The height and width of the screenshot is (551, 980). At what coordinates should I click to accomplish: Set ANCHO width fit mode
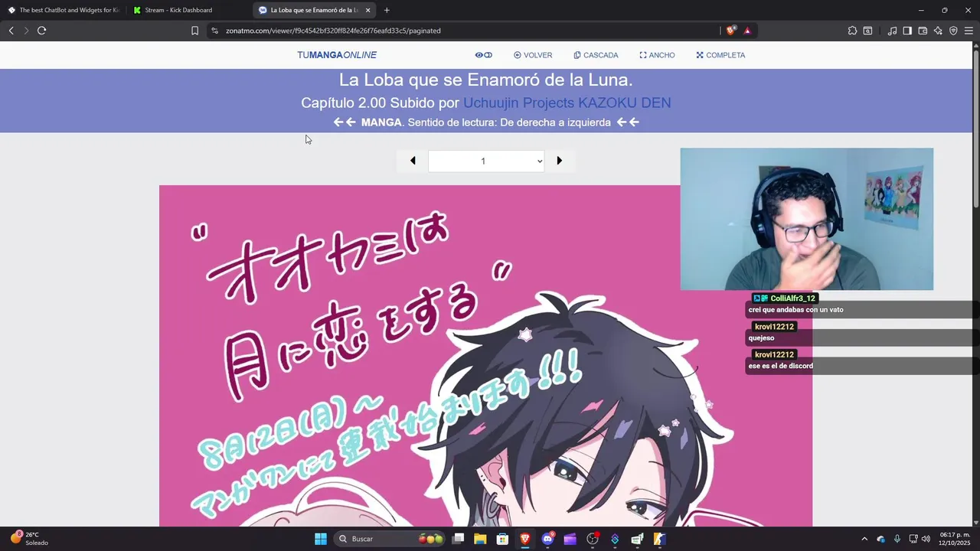click(657, 55)
